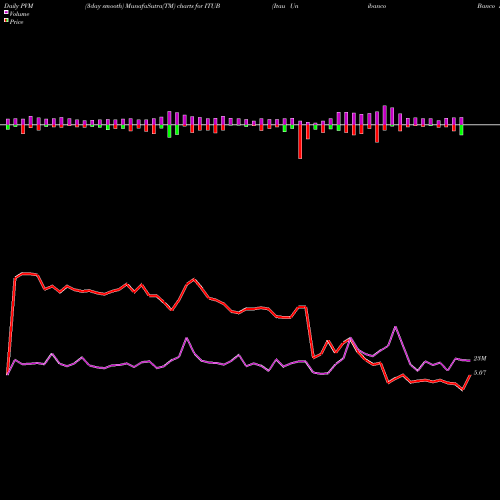500x500 pixels.
Task: Click the red price line's highest plateau at the start
Action: coord(26,274)
